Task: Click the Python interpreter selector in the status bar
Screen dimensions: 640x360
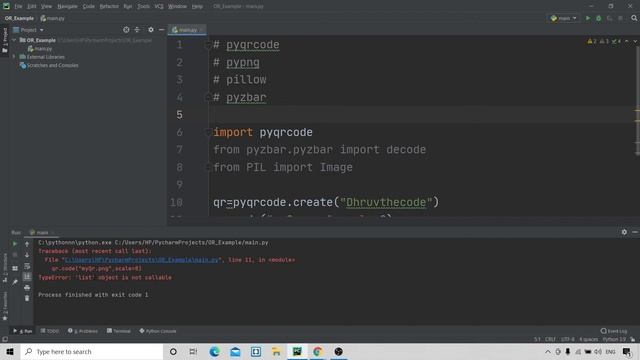Action: click(x=614, y=339)
